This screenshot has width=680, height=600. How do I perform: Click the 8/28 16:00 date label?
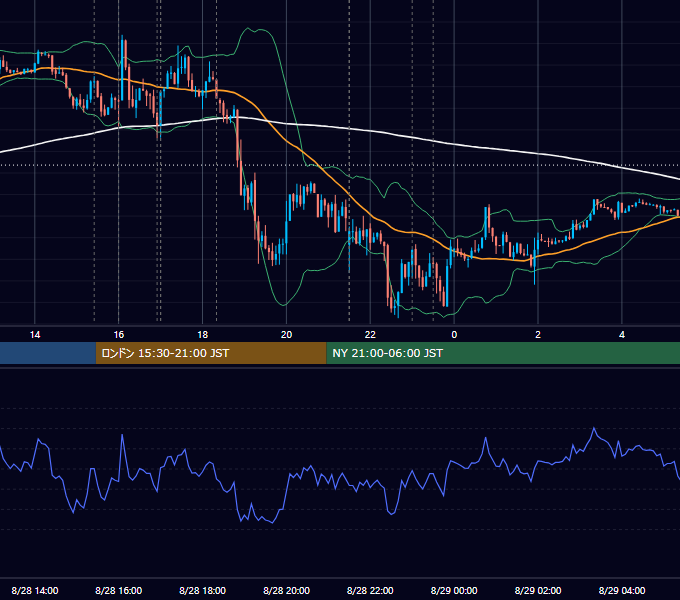118,590
